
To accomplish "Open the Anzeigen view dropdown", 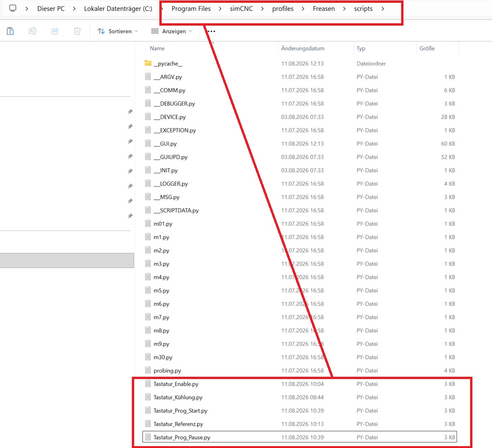I will point(171,31).
